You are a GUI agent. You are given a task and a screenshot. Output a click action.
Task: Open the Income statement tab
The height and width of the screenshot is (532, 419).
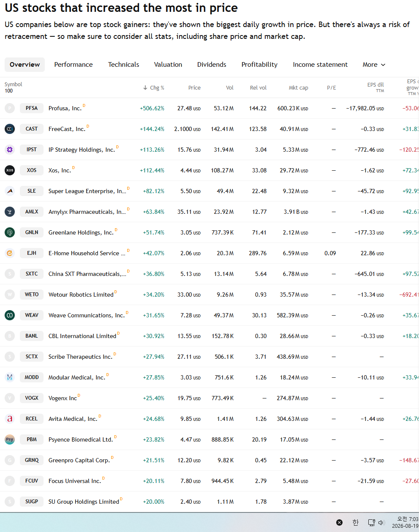pyautogui.click(x=320, y=65)
